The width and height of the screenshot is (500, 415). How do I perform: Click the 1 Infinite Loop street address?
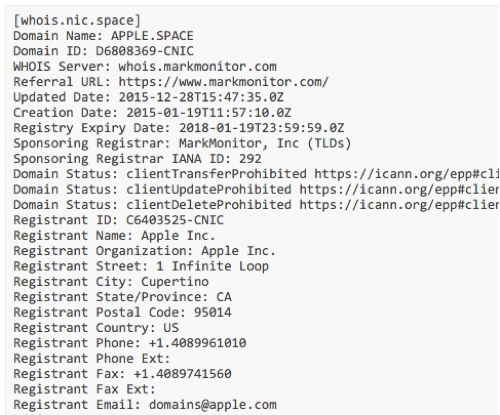pyautogui.click(x=212, y=266)
